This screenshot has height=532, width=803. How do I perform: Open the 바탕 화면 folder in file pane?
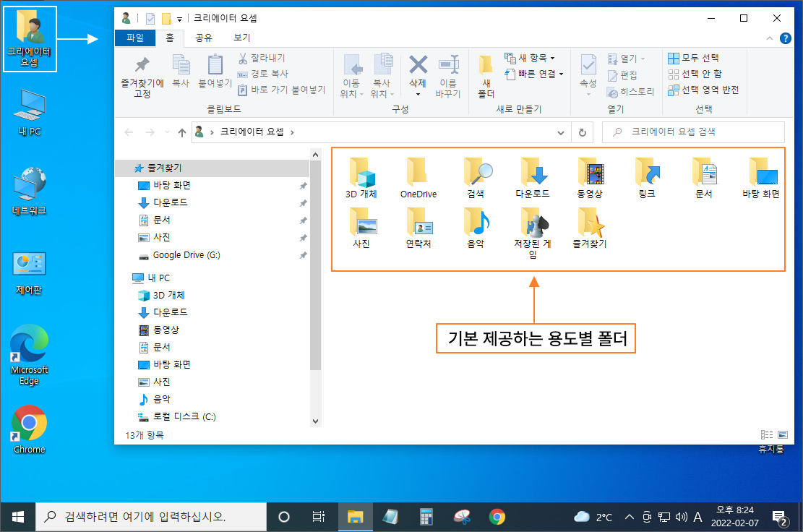click(761, 178)
